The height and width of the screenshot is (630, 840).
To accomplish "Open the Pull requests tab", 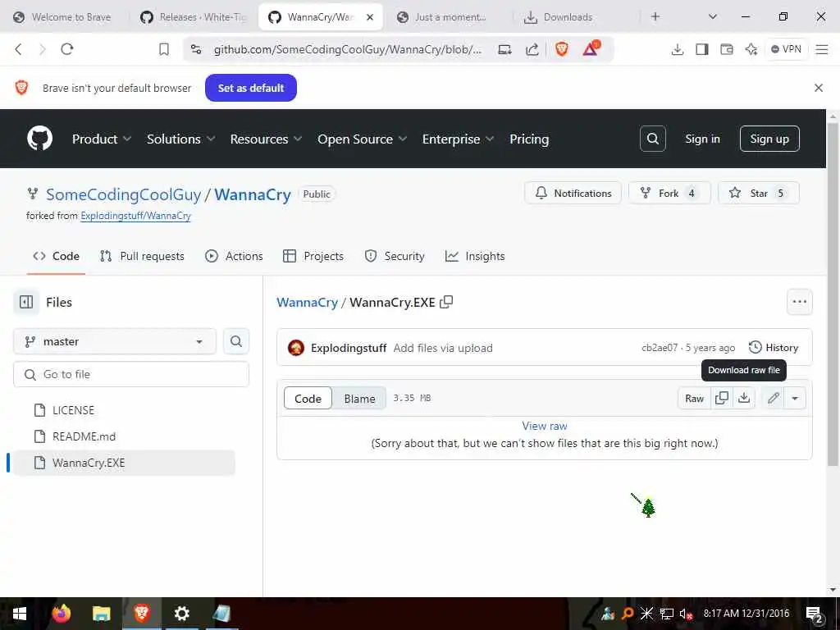I will click(142, 256).
